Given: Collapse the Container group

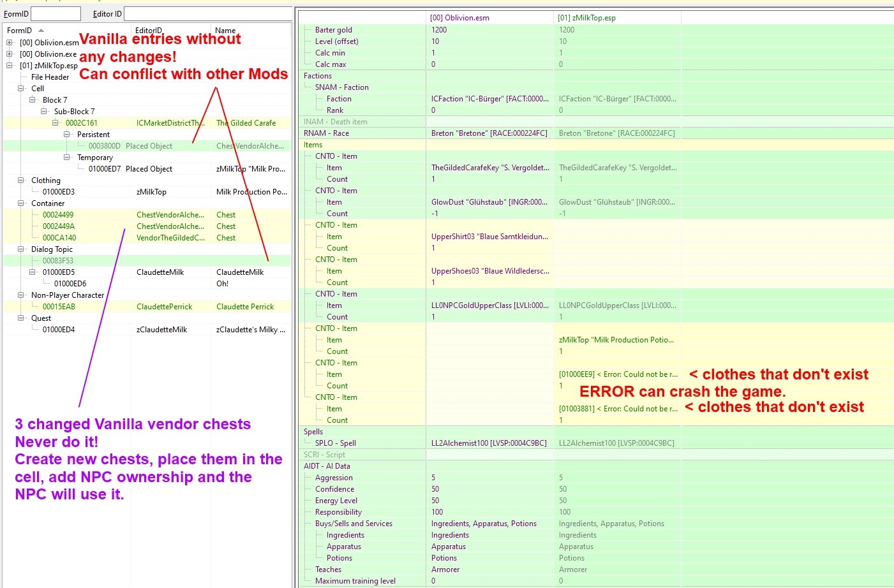Looking at the screenshot, I should pyautogui.click(x=21, y=203).
